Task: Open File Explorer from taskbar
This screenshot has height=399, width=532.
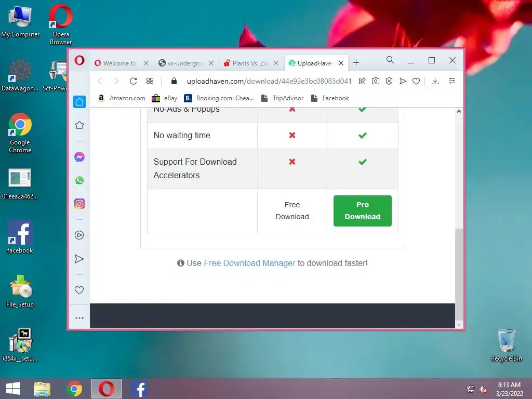Action: tap(42, 389)
